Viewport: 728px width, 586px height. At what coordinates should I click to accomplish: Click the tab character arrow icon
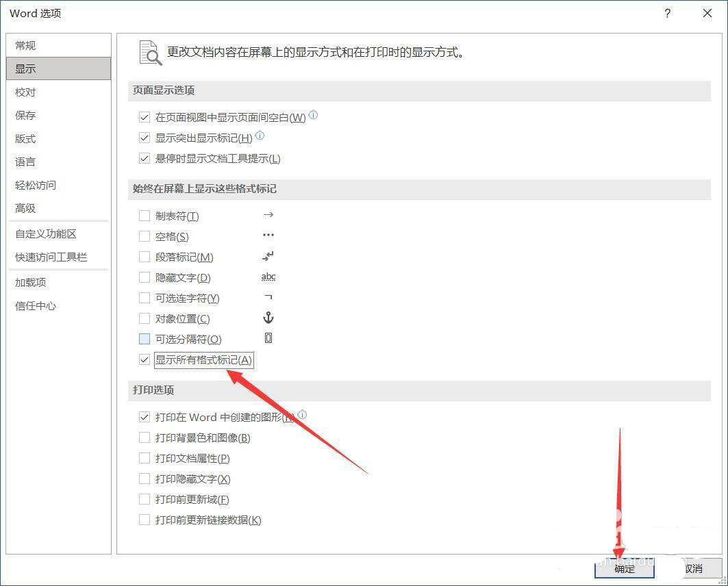[x=268, y=214]
